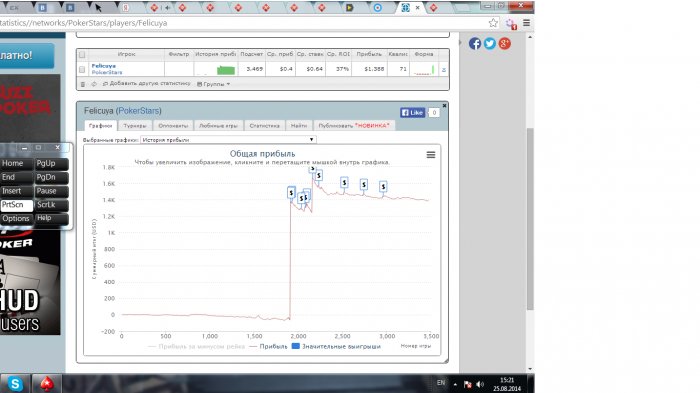Share page via Twitter icon

pyautogui.click(x=490, y=43)
